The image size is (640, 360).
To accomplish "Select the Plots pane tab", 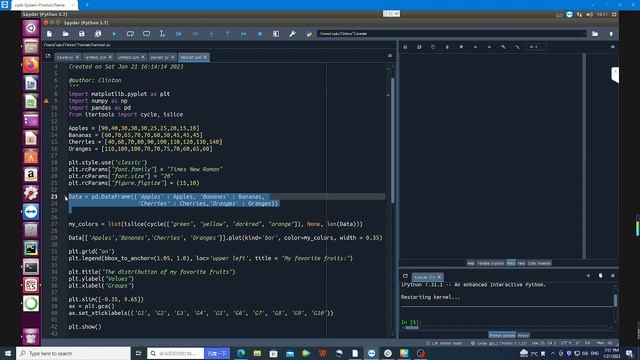I will pos(511,263).
